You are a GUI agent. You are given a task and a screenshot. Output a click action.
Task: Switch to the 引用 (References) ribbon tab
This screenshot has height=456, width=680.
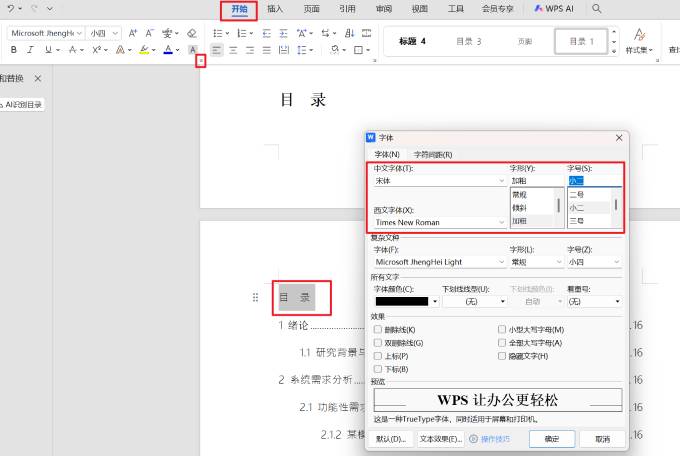pos(347,9)
